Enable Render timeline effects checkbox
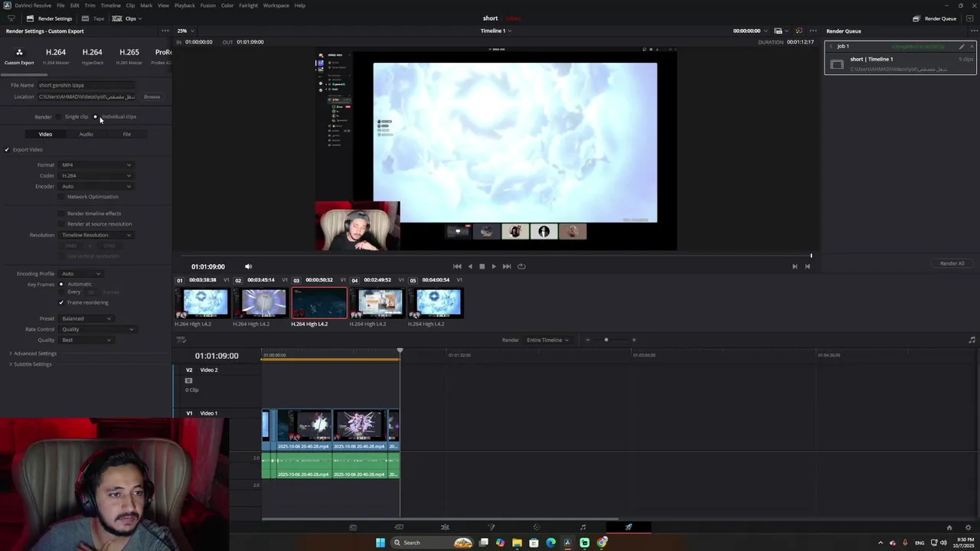The width and height of the screenshot is (980, 551). (61, 214)
